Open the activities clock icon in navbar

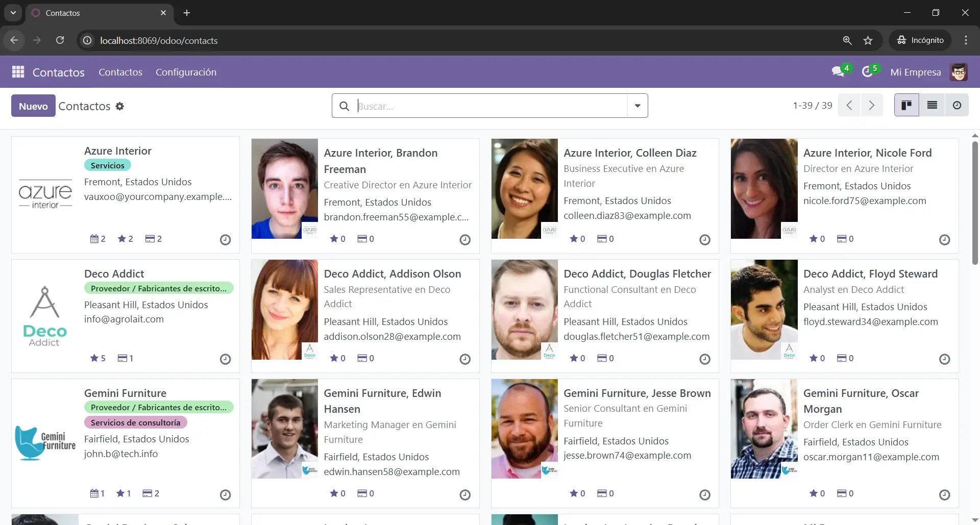867,72
